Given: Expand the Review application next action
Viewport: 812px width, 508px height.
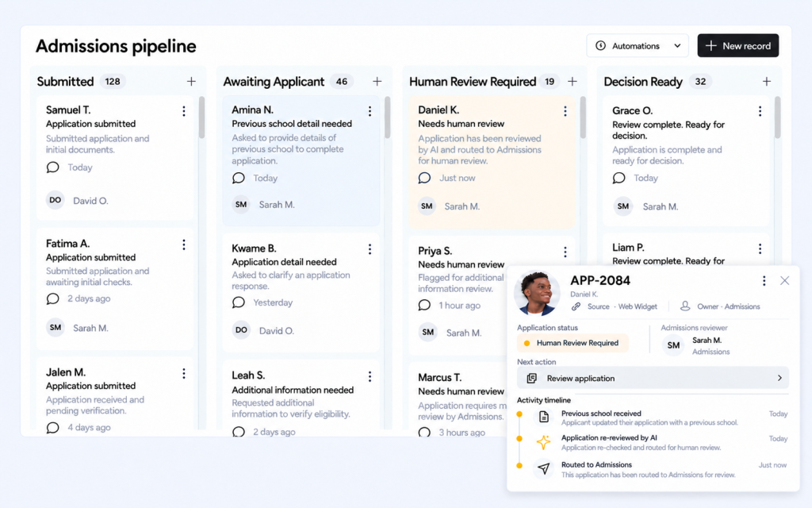Looking at the screenshot, I should click(653, 378).
